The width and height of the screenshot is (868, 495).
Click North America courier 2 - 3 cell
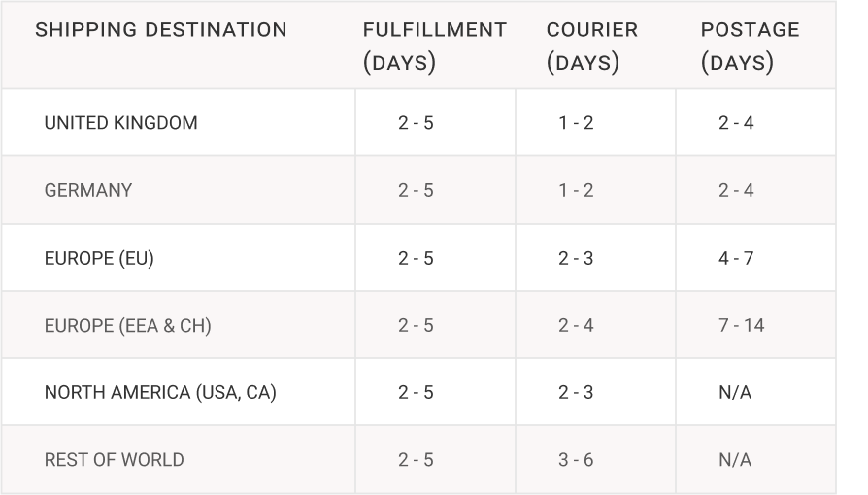[576, 392]
